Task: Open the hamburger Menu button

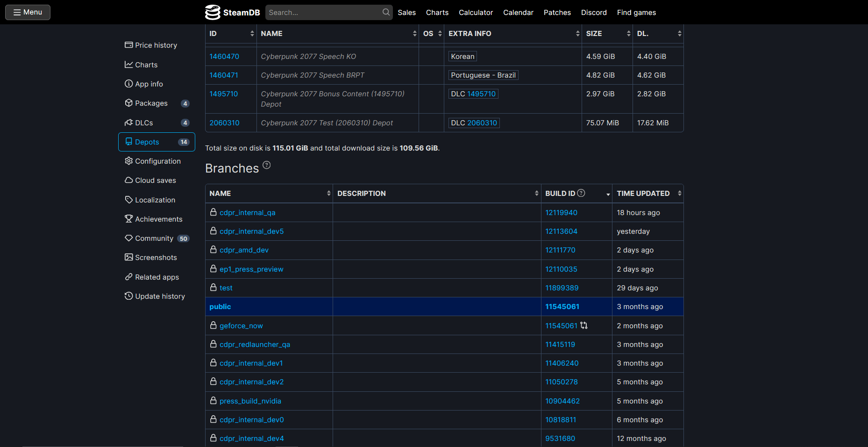Action: click(28, 12)
